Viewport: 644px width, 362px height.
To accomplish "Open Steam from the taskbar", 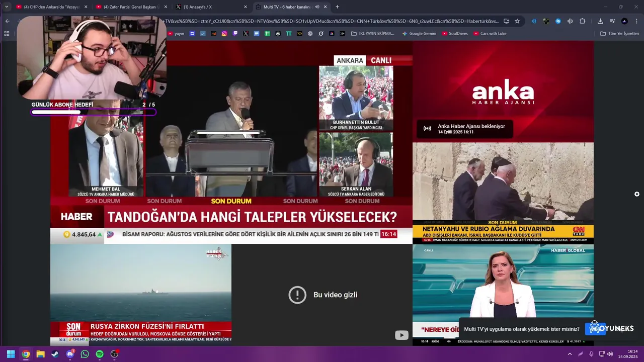I will point(55,354).
